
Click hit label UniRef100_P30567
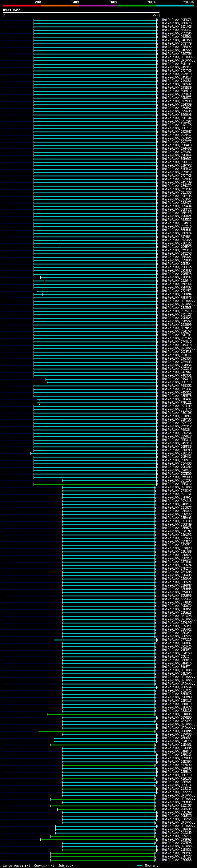[176, 108]
